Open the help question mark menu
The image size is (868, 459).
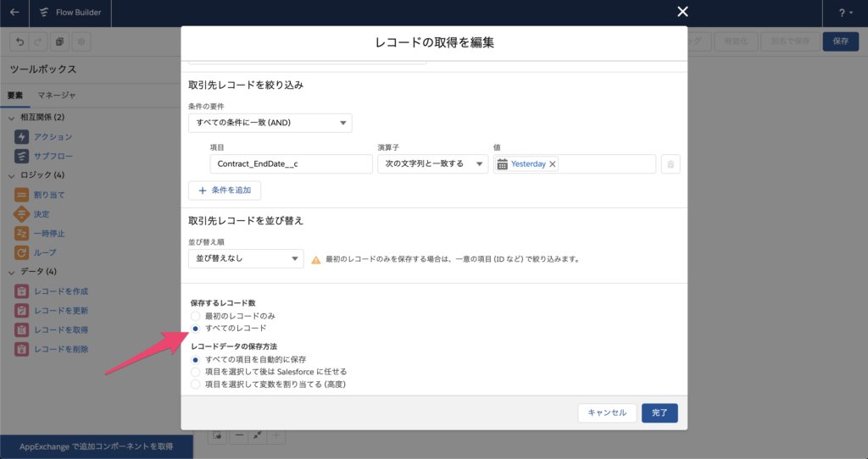(845, 13)
